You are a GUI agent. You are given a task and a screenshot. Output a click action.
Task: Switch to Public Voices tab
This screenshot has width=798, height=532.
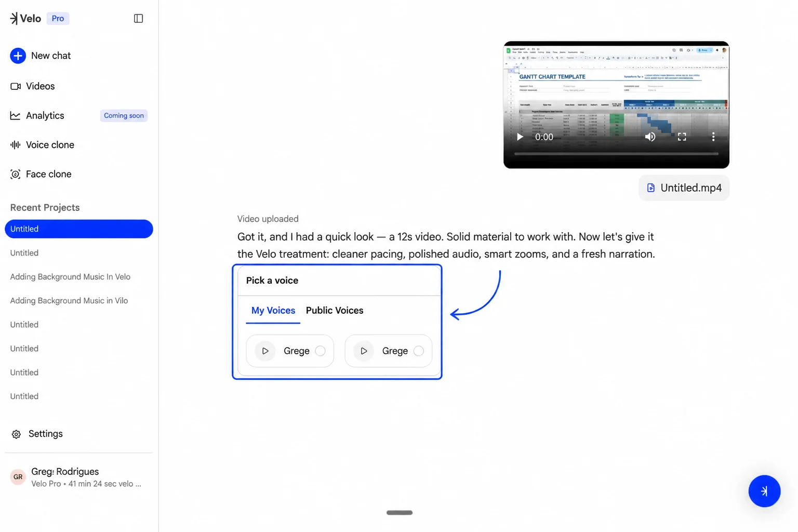pos(335,311)
